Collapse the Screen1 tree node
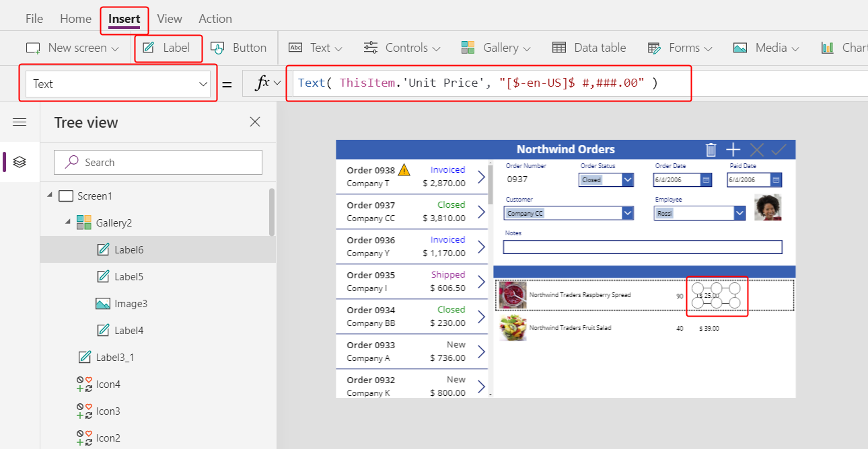Screen dimensions: 868x449 49,196
